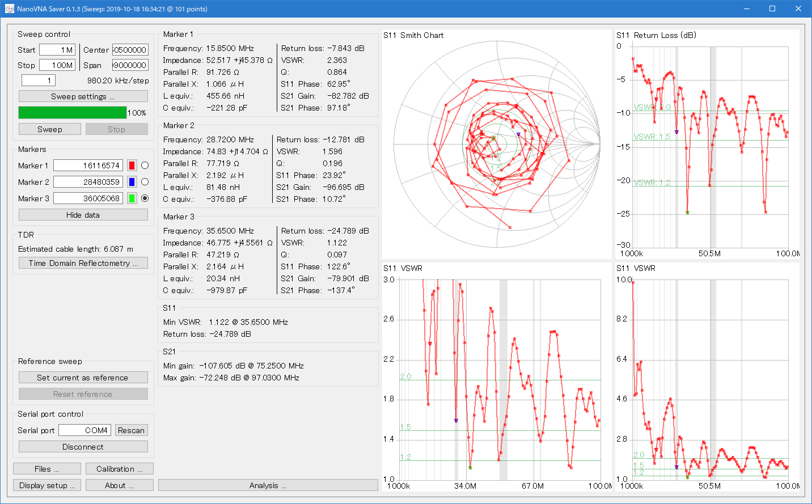Maximize the NanoVNA Saver window

772,9
